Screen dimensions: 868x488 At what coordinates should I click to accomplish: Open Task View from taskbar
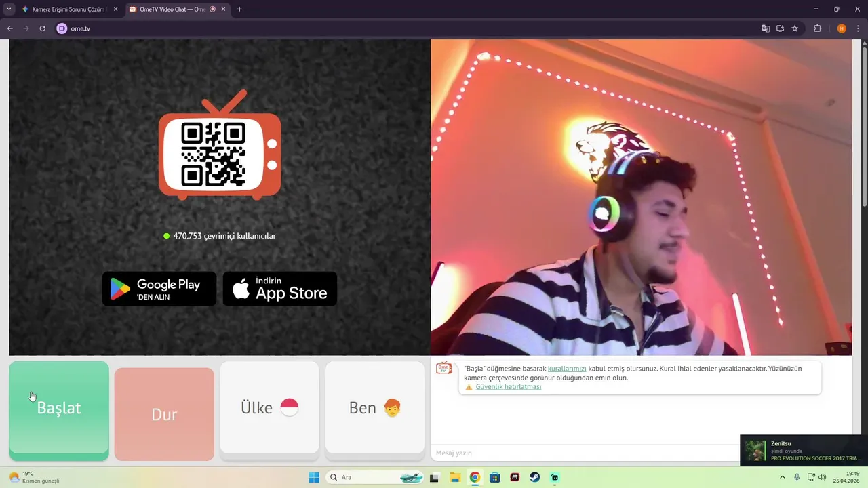click(x=434, y=477)
